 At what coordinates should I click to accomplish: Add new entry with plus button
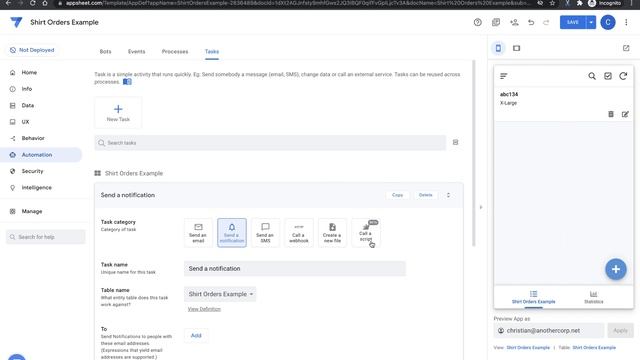click(616, 269)
